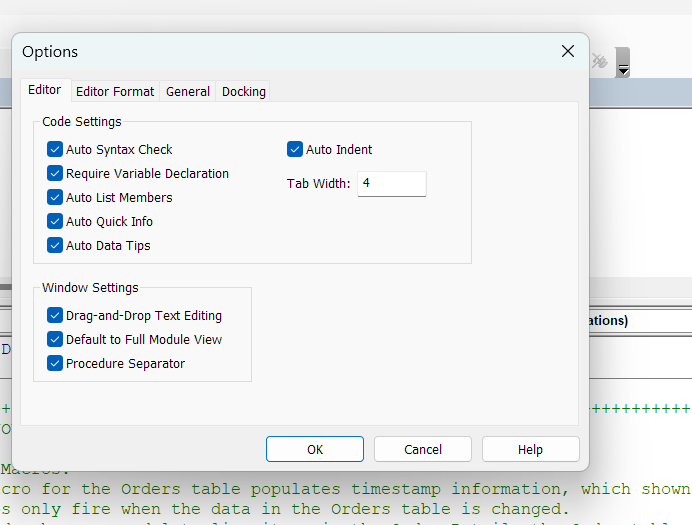The width and height of the screenshot is (692, 525).
Task: Uncheck Auto Syntax Check
Action: [55, 150]
